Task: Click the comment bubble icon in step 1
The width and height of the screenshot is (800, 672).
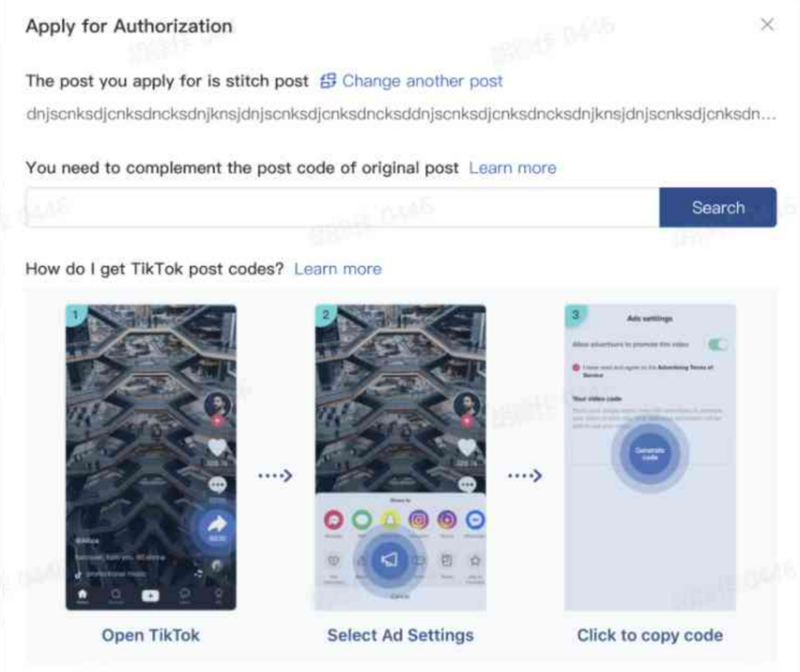Action: point(218,485)
